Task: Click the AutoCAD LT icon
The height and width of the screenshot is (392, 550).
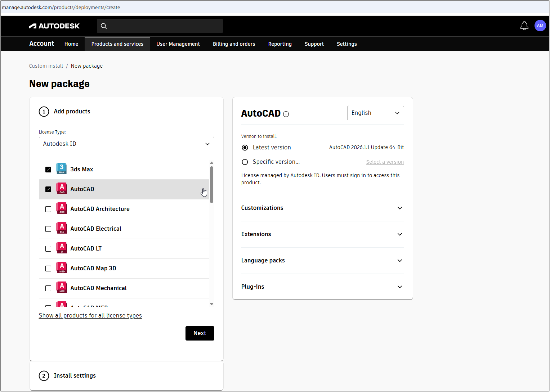Action: point(61,248)
